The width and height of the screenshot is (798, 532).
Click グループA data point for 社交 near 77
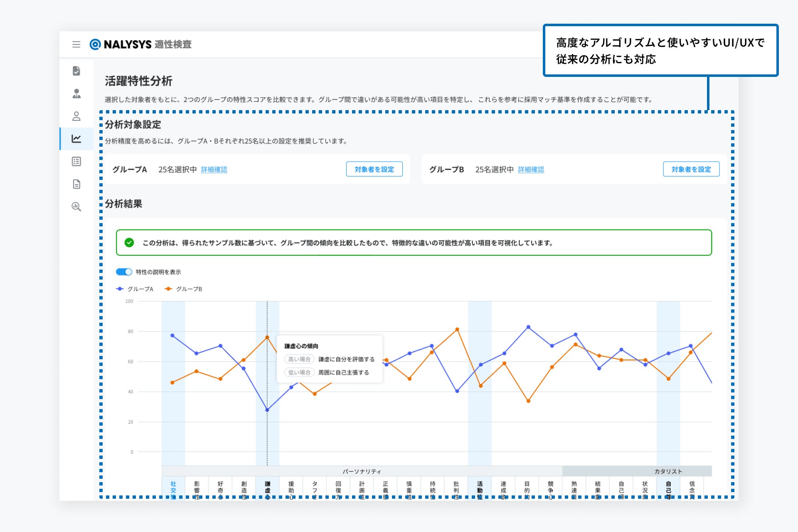pyautogui.click(x=172, y=335)
